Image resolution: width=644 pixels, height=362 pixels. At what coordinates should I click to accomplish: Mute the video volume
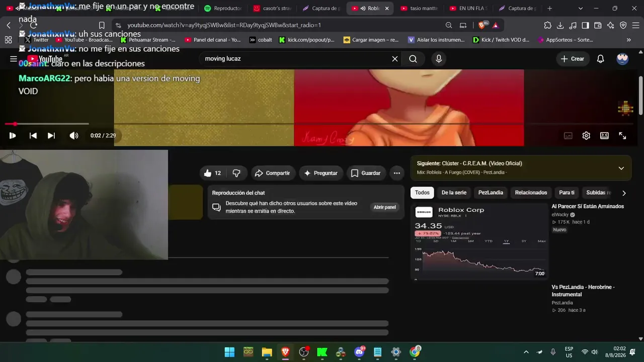[73, 136]
